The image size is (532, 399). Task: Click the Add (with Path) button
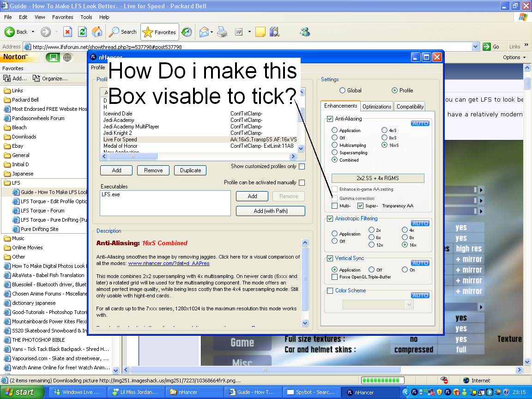coord(271,211)
